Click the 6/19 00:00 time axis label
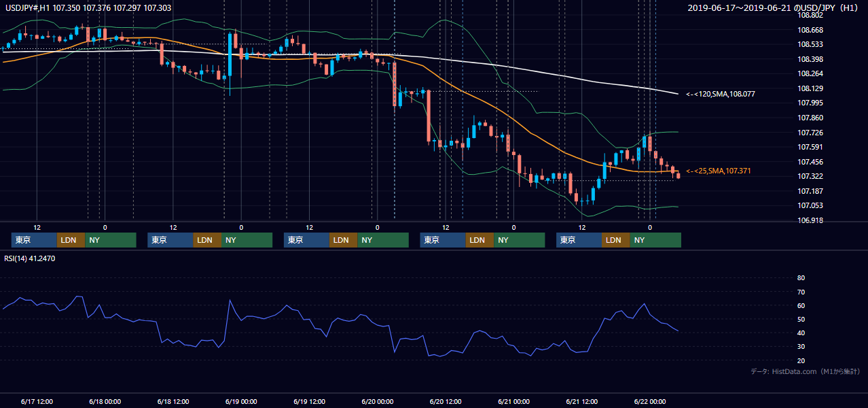This screenshot has height=408, width=868. (241, 401)
